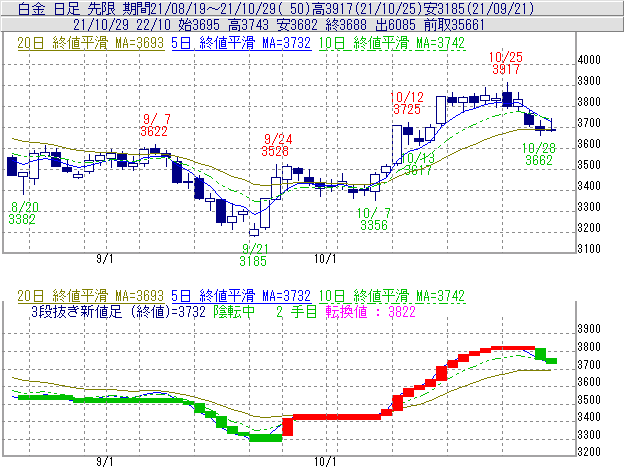Click the 3900 axis value on the lower chart
Image resolution: width=624 pixels, height=475 pixels.
coord(589,329)
